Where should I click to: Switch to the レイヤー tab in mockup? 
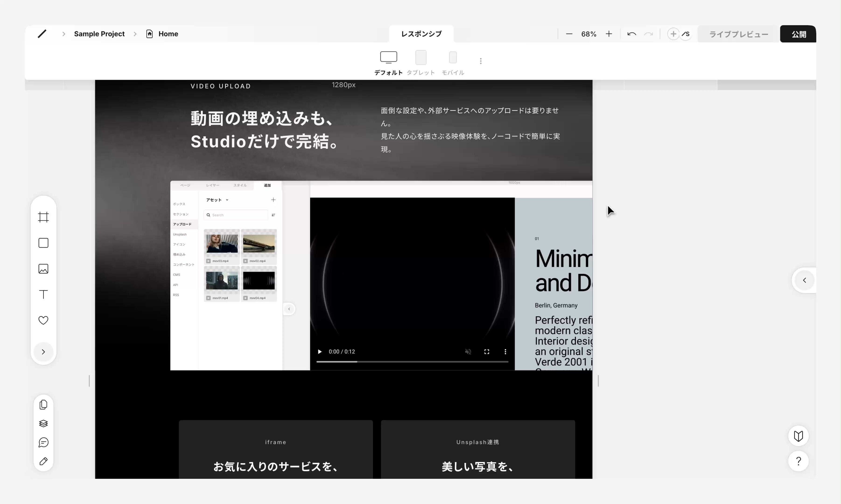coord(213,185)
